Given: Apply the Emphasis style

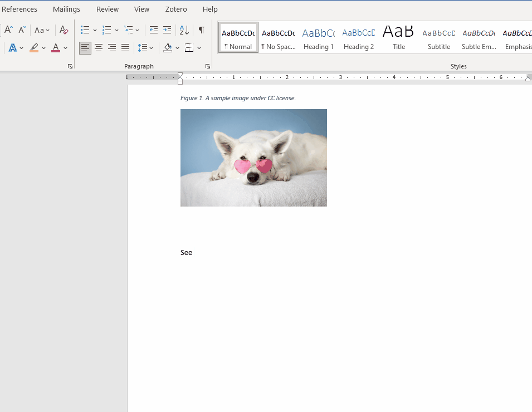Looking at the screenshot, I should pyautogui.click(x=517, y=38).
